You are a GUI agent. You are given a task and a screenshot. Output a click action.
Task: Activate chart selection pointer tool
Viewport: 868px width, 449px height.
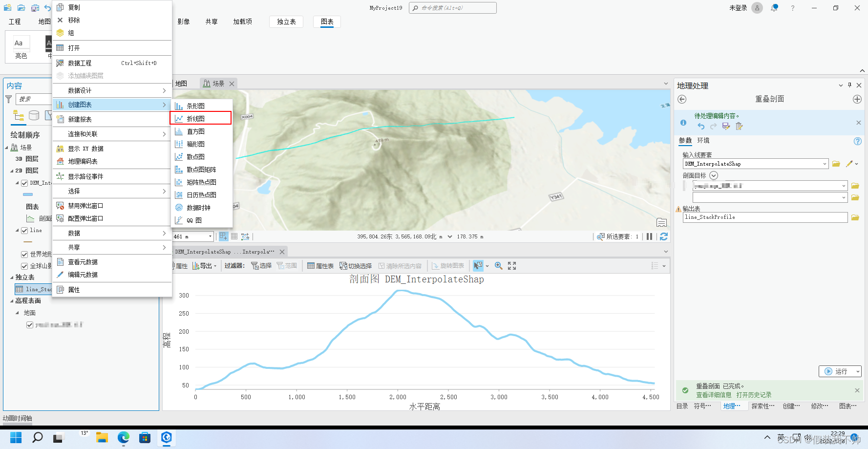pos(478,265)
